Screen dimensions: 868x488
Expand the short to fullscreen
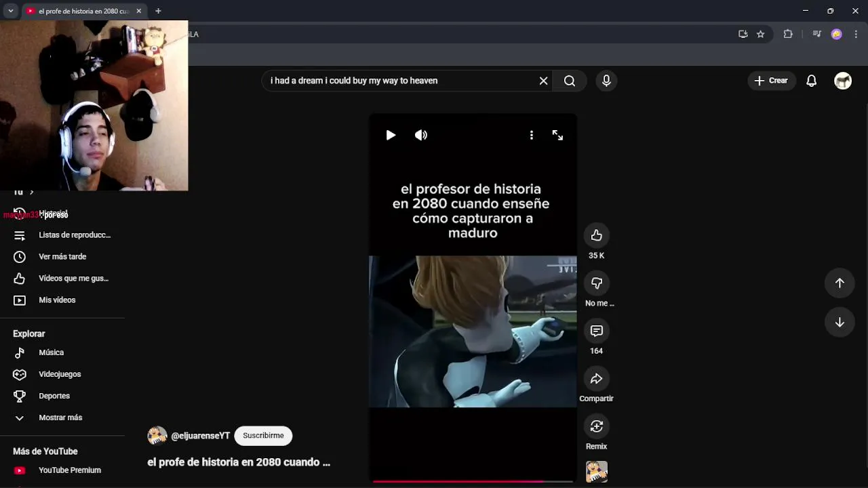(557, 135)
